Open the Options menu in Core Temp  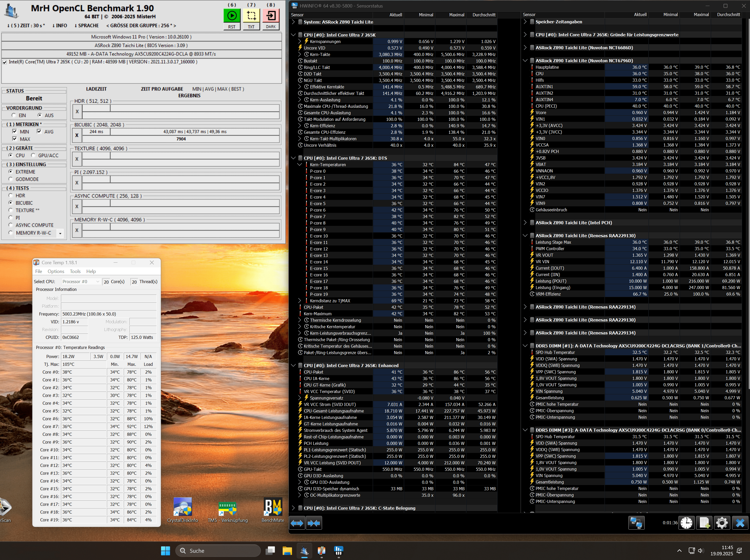[55, 271]
